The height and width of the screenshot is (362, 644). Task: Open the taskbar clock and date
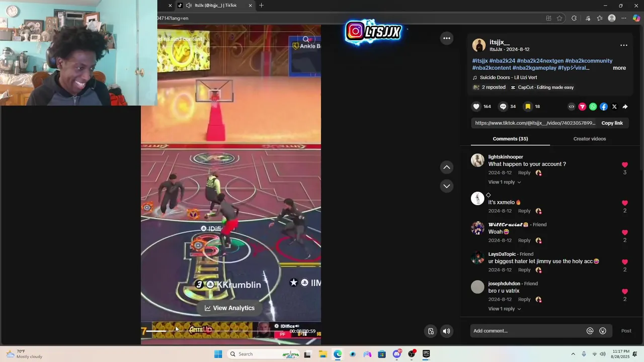click(620, 354)
